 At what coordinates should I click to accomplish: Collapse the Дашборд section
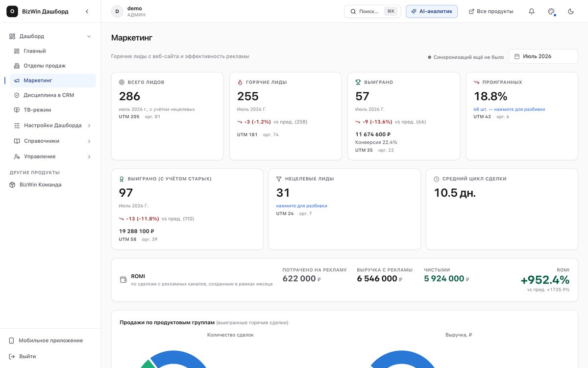tap(89, 36)
